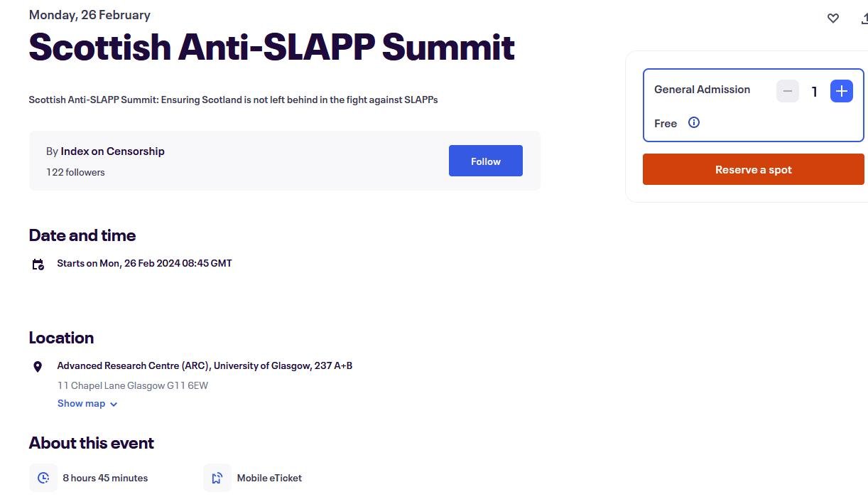The width and height of the screenshot is (868, 497).
Task: Click the Scottish Anti-SLAPP Summit title
Action: pyautogui.click(x=271, y=48)
